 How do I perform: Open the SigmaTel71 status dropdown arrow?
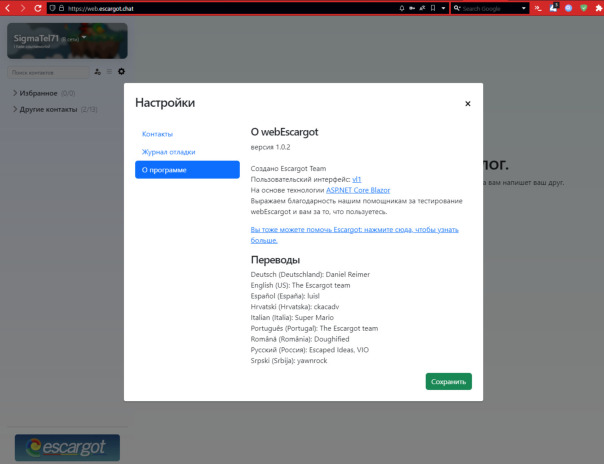[x=84, y=38]
